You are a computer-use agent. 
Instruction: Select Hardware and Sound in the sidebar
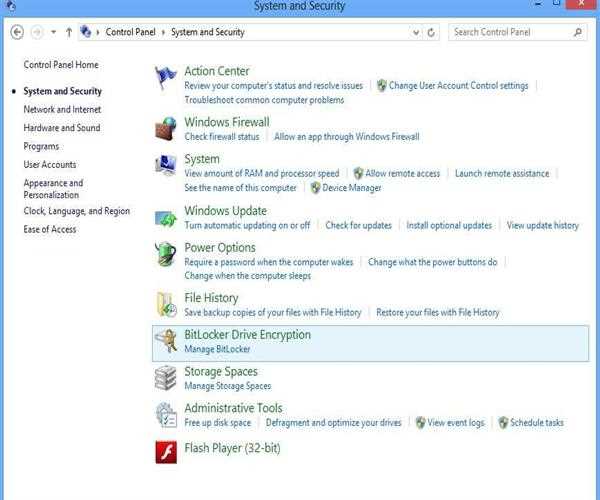62,128
